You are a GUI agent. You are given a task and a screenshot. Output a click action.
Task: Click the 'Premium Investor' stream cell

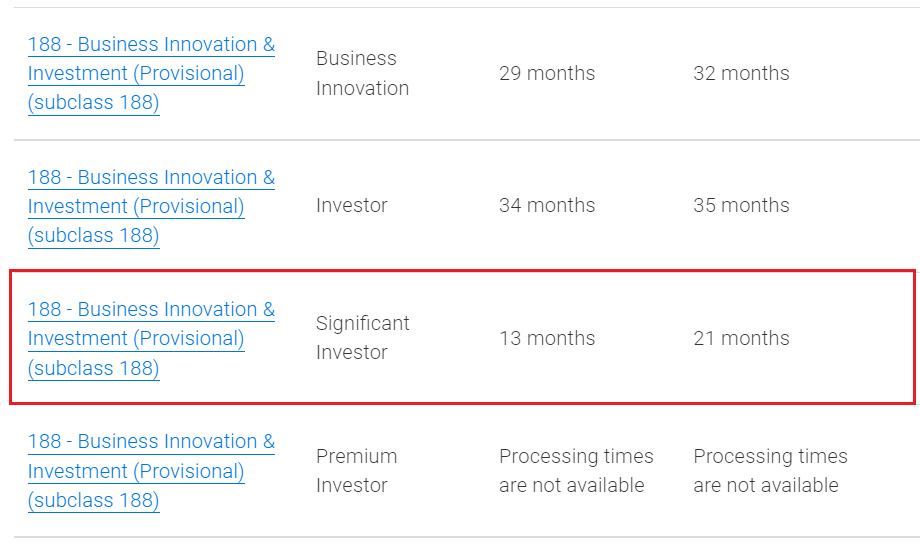356,470
